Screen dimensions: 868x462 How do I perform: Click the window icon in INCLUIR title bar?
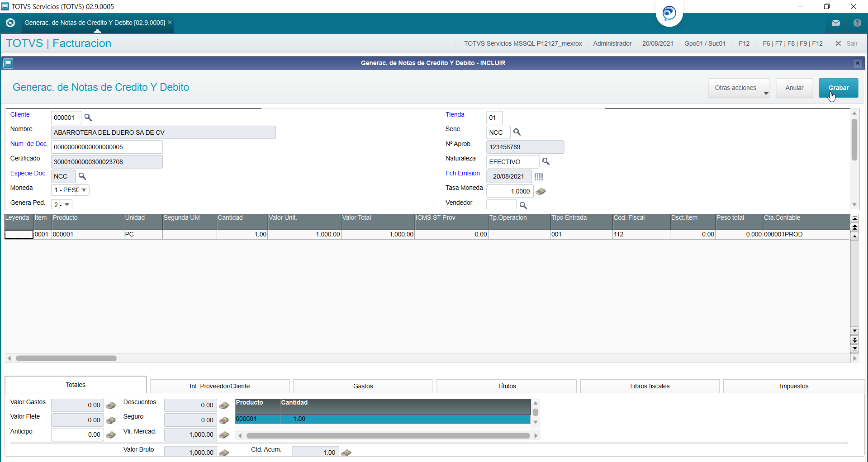[x=8, y=63]
